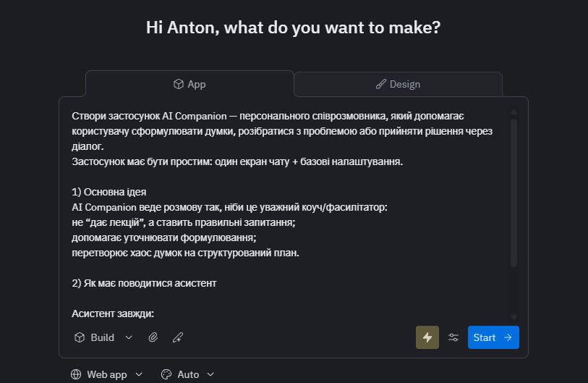Image resolution: width=588 pixels, height=383 pixels.
Task: Click the prompt box vertical scrollbar thumb
Action: (514, 192)
